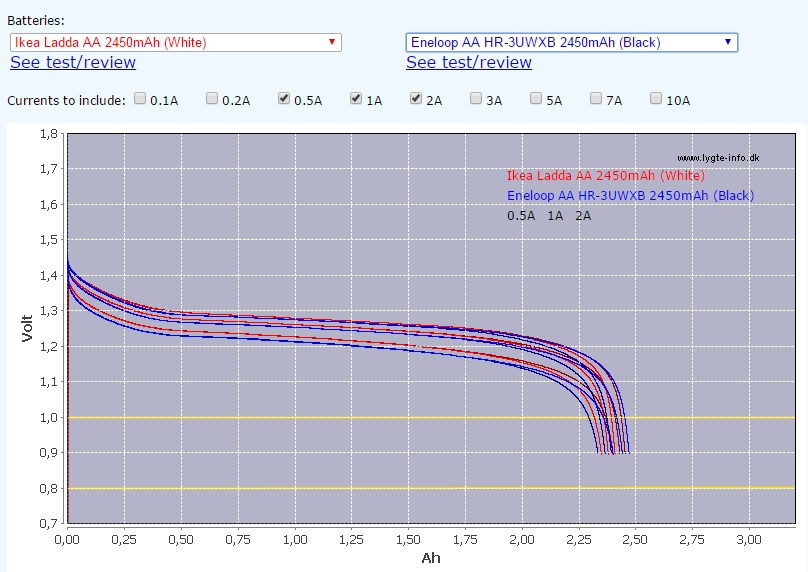Click the blue Eneloop legend label in chart

tap(630, 195)
